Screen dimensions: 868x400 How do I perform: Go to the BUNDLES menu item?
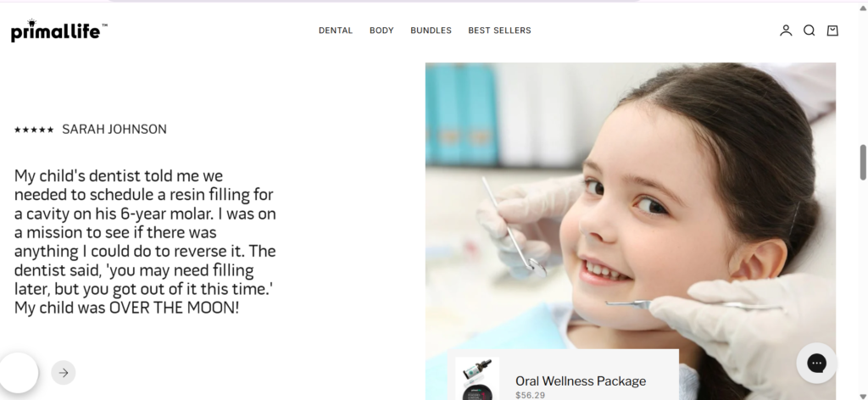(431, 31)
